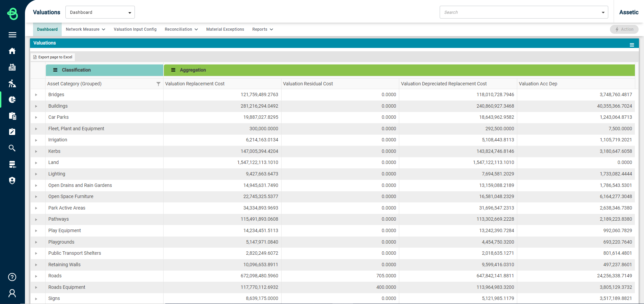This screenshot has width=644, height=304.
Task: Go to the Home icon in sidebar
Action: click(x=12, y=51)
